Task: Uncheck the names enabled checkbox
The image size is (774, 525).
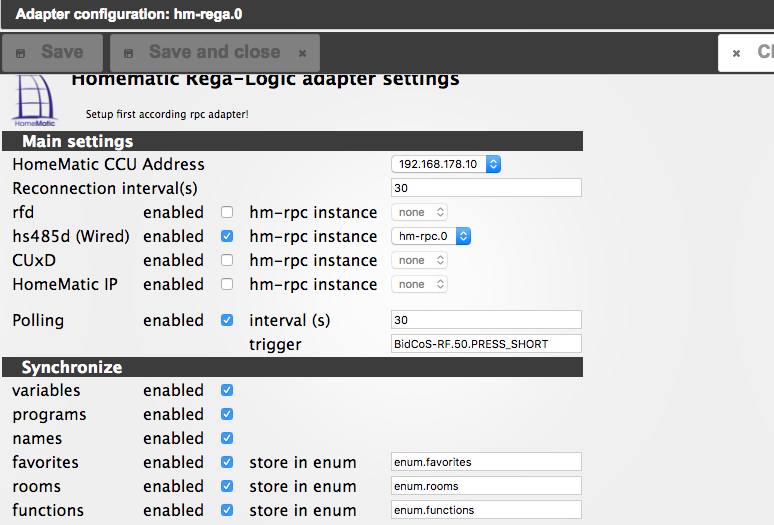Action: (227, 438)
